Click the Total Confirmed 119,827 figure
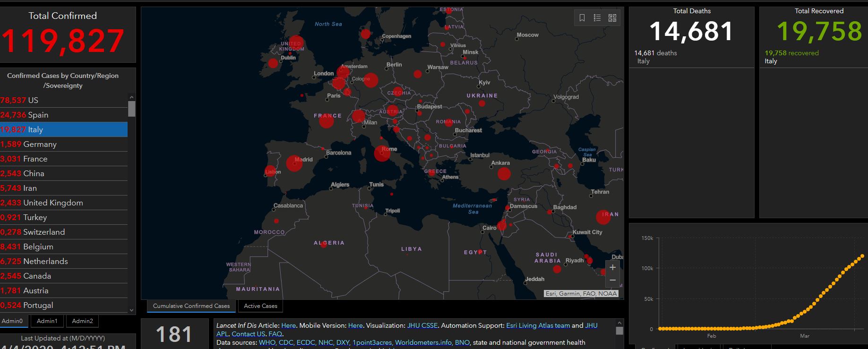This screenshot has height=349, width=868. coord(62,41)
